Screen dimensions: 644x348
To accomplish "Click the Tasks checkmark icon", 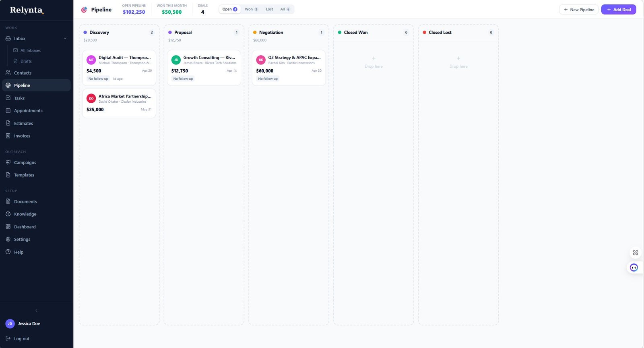I will coord(8,98).
